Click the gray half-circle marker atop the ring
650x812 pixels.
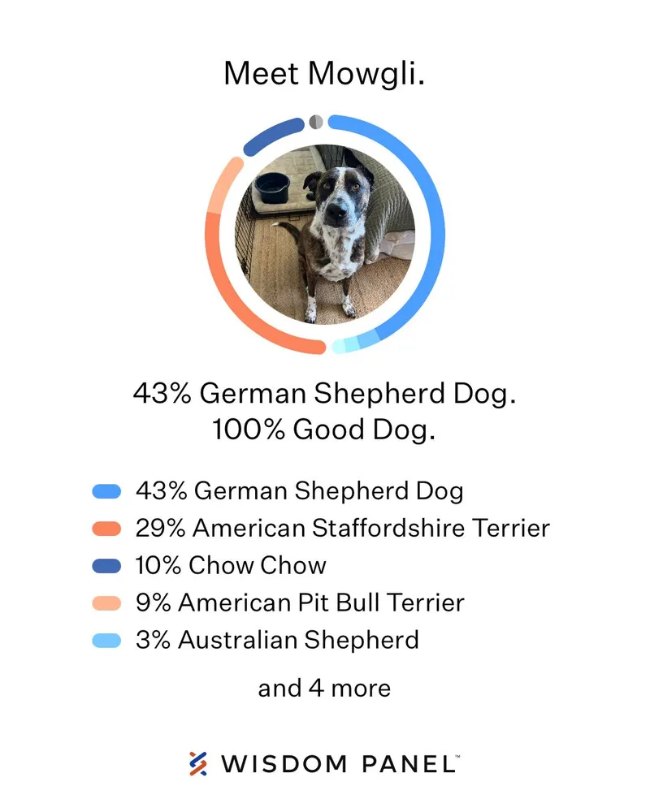tap(316, 122)
